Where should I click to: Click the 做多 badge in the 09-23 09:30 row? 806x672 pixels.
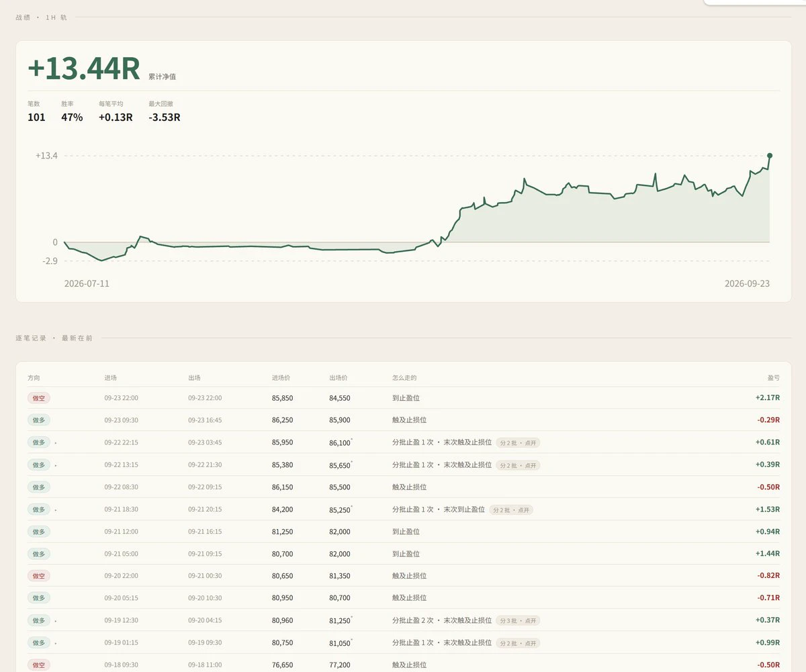(x=39, y=420)
